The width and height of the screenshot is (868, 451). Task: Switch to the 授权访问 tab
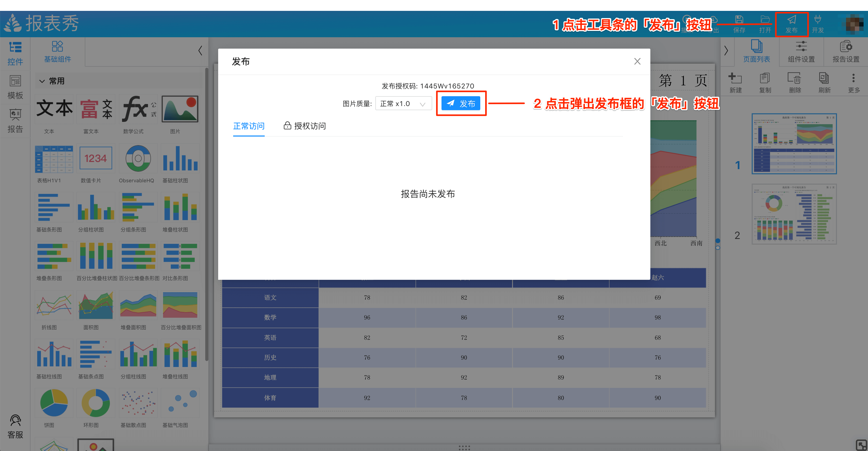pyautogui.click(x=304, y=126)
